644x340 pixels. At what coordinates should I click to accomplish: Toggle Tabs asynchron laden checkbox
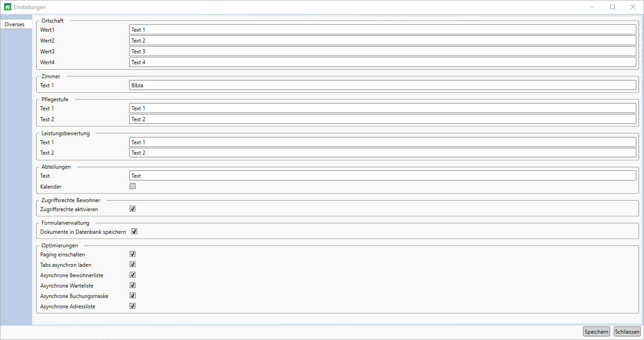click(x=133, y=264)
